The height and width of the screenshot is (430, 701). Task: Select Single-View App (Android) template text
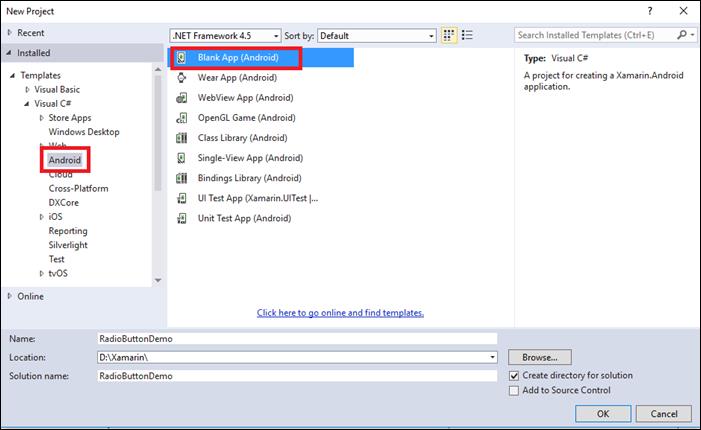point(250,158)
